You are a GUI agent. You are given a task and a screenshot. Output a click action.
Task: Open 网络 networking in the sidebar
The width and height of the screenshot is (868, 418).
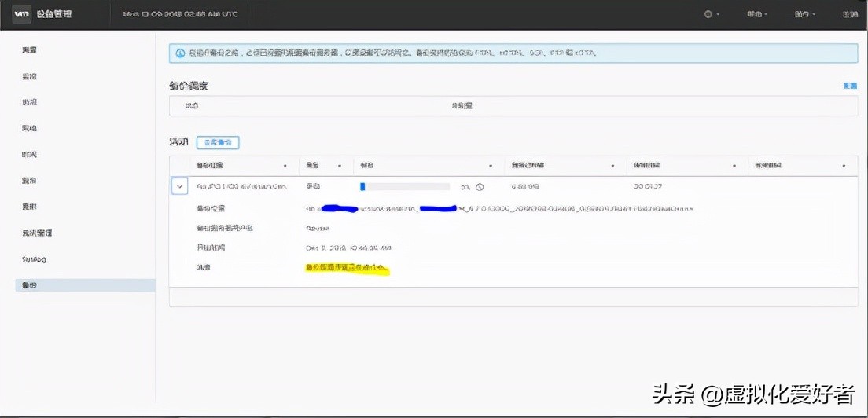(x=29, y=128)
